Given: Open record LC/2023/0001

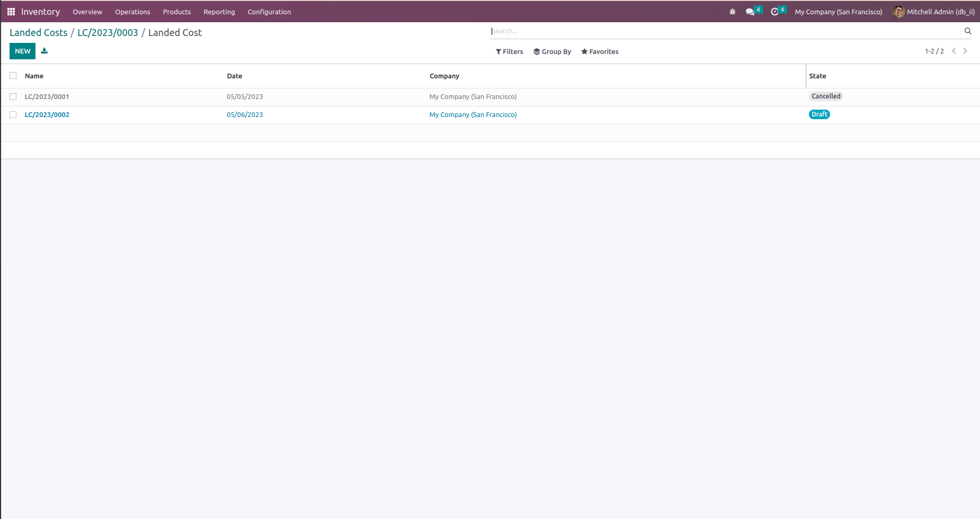Looking at the screenshot, I should click(47, 97).
